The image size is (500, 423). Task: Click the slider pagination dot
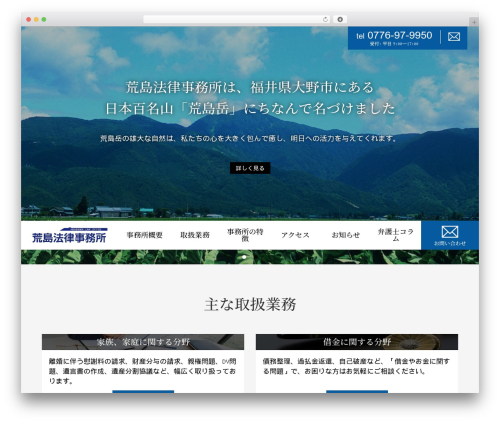click(244, 257)
